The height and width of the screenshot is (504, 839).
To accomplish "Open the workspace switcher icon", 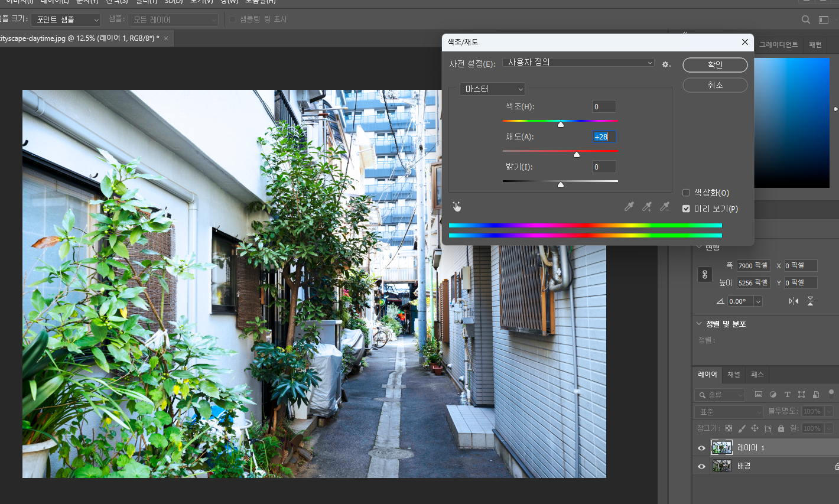I will (x=824, y=19).
